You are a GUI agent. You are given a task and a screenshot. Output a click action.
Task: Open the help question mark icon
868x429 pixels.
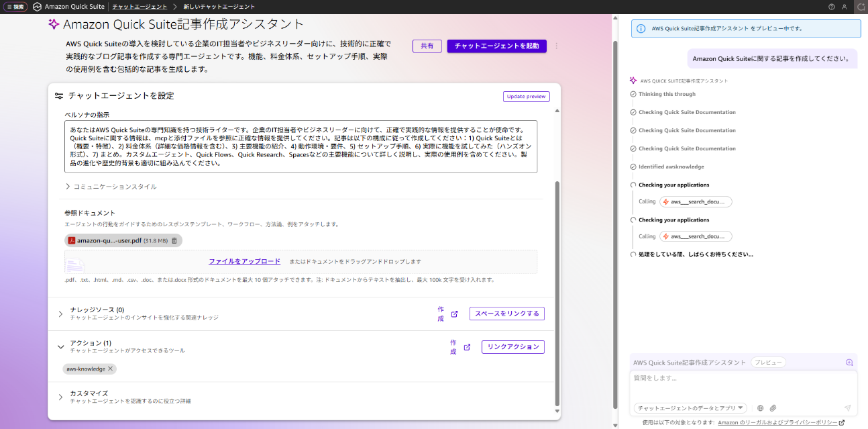tap(832, 7)
